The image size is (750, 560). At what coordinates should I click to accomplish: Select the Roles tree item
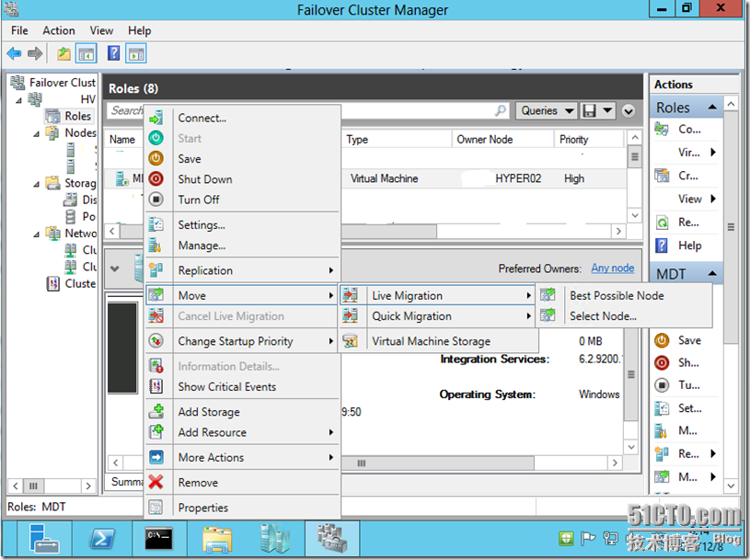coord(77,116)
